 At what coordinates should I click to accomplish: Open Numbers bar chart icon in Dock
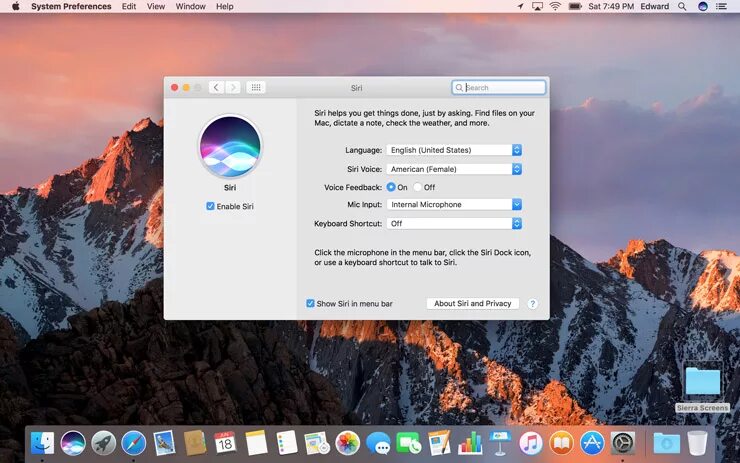coord(470,443)
